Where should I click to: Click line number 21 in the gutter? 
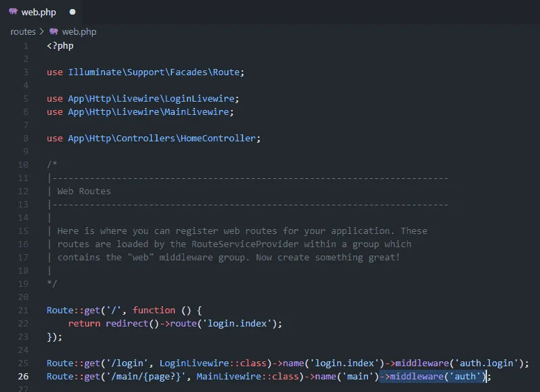(x=23, y=311)
